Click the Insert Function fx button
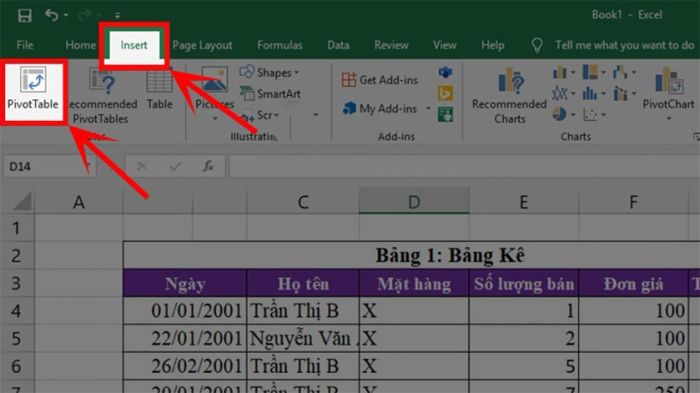The height and width of the screenshot is (393, 700). [208, 167]
